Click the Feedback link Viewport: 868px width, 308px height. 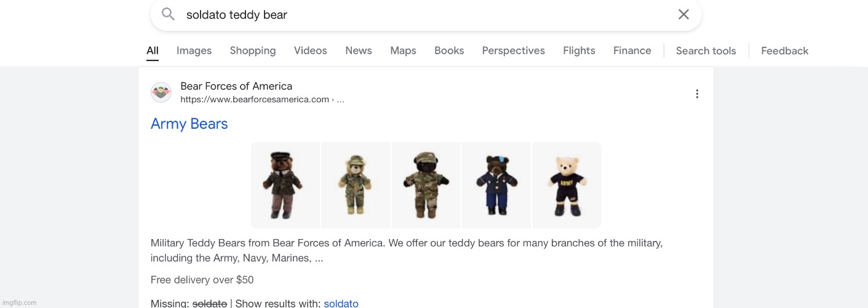click(784, 51)
